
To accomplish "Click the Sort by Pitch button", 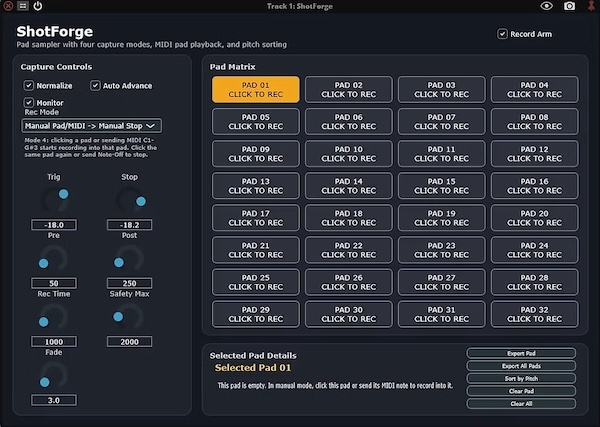I will point(521,378).
